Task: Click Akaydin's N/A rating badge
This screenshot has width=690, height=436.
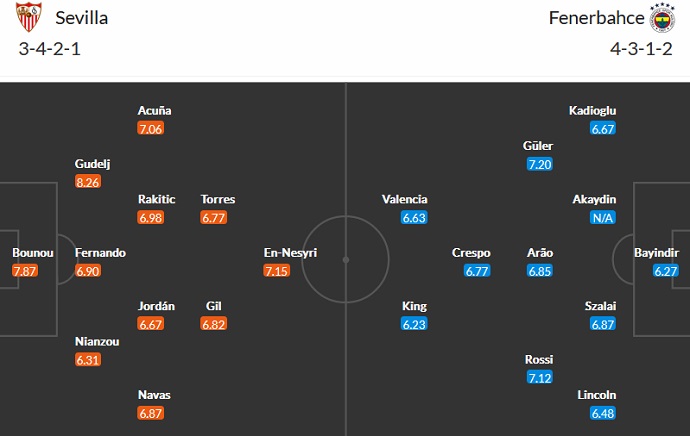Action: click(x=602, y=217)
